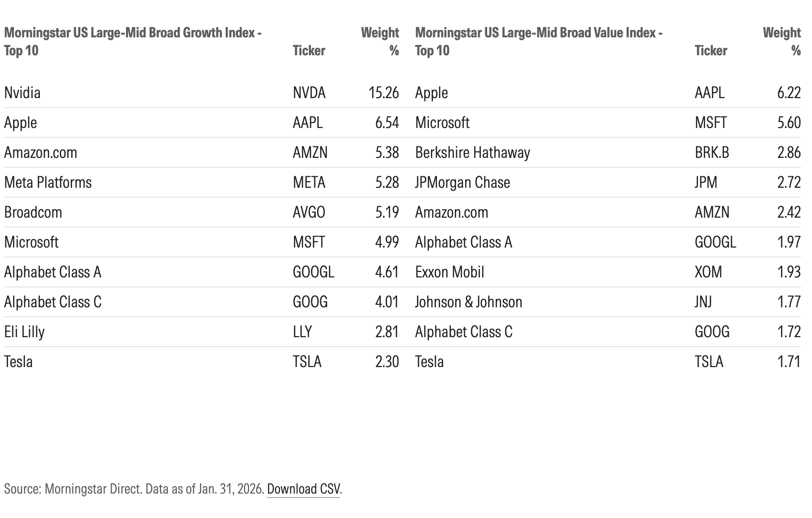Viewport: 812px width, 518px height.
Task: Click the LLY ticker cell
Action: click(302, 332)
